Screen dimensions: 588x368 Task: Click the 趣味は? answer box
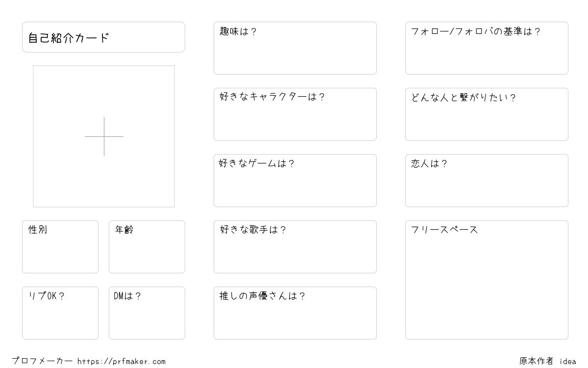click(295, 48)
